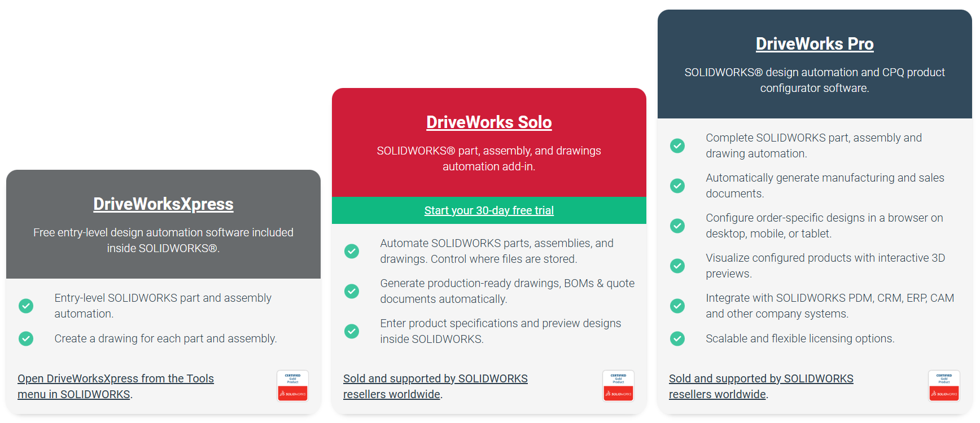This screenshot has height=423, width=980.
Task: Click checkmark beside Automate SOLIDWORKS parts, assemblies
Action: (352, 251)
